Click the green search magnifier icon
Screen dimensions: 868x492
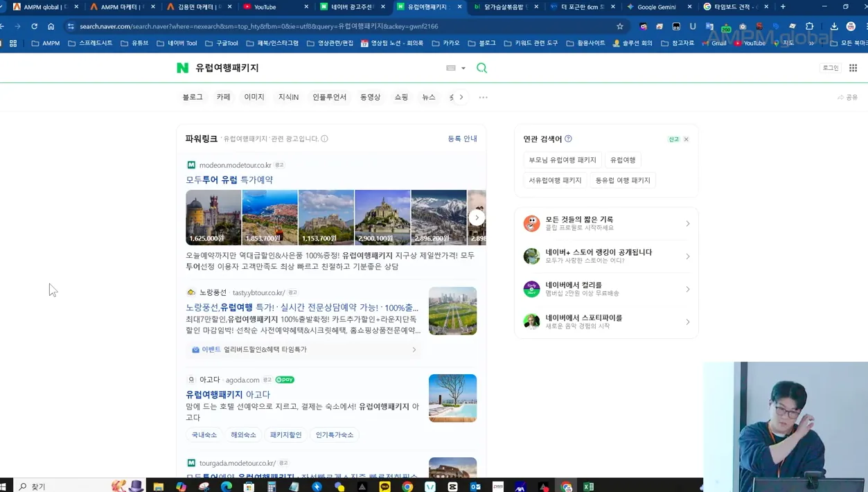pyautogui.click(x=481, y=68)
